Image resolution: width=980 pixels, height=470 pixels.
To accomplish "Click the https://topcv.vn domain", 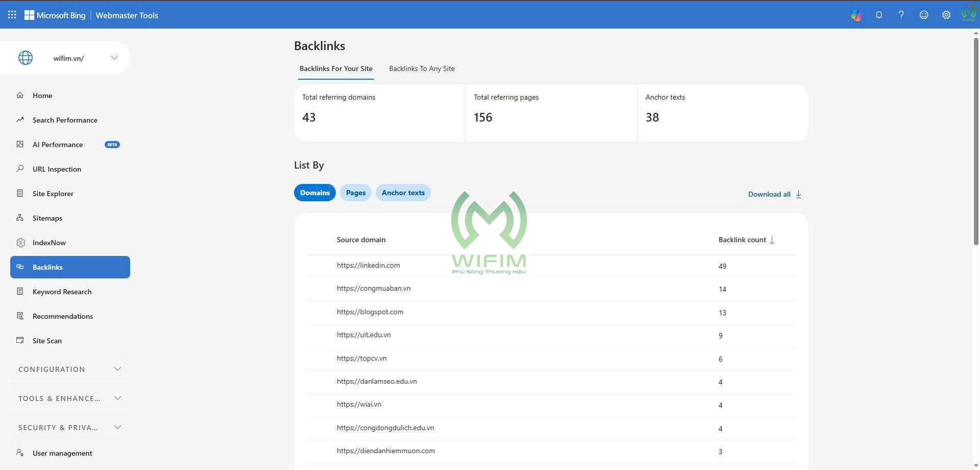I will click(361, 358).
